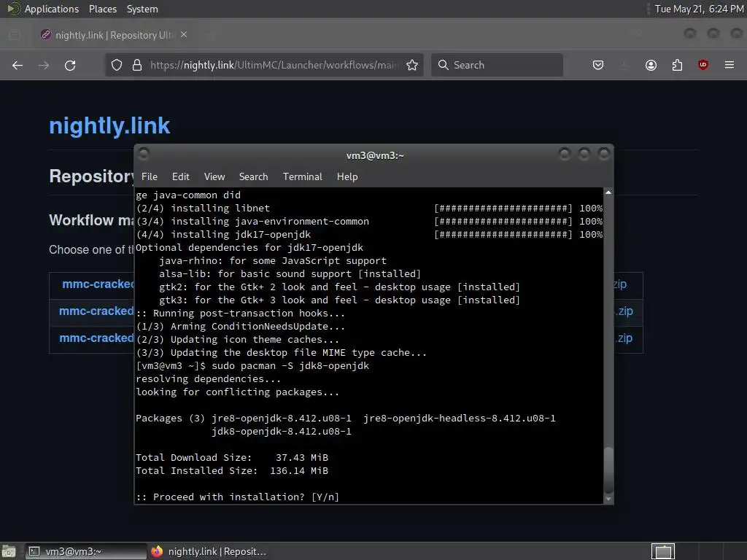
Task: Click terminal scrollbar up arrow
Action: point(608,192)
